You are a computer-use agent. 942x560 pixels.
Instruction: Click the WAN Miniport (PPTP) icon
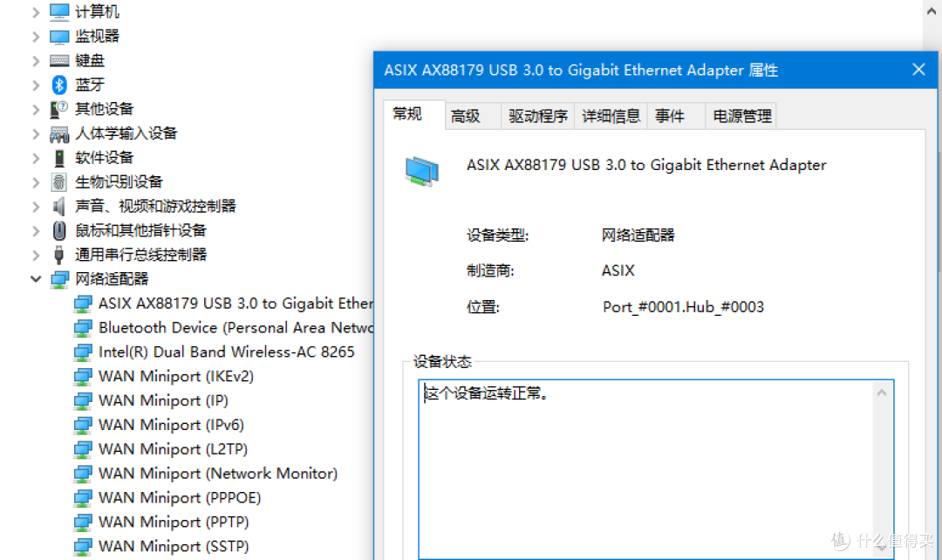coord(83,522)
